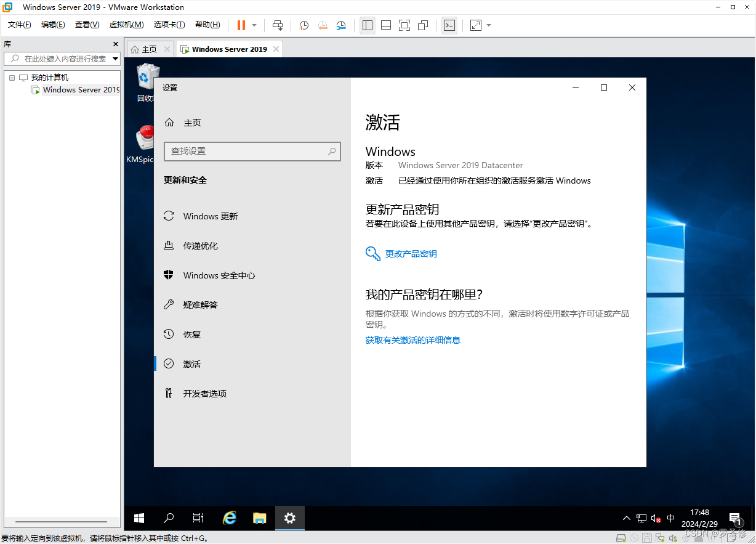Click the key icon beside 更改产品密钥
The width and height of the screenshot is (756, 544).
click(372, 254)
